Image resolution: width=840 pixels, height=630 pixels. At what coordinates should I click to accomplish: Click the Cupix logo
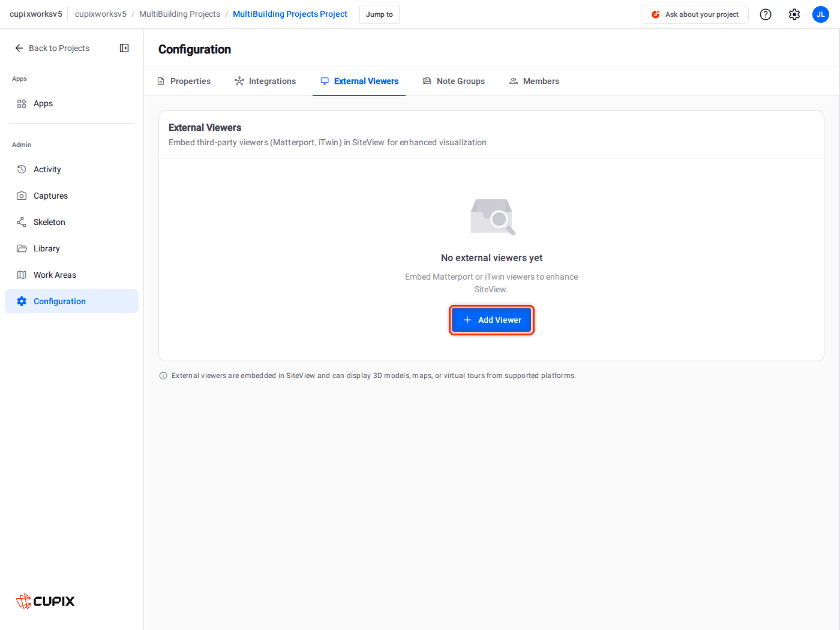click(46, 601)
